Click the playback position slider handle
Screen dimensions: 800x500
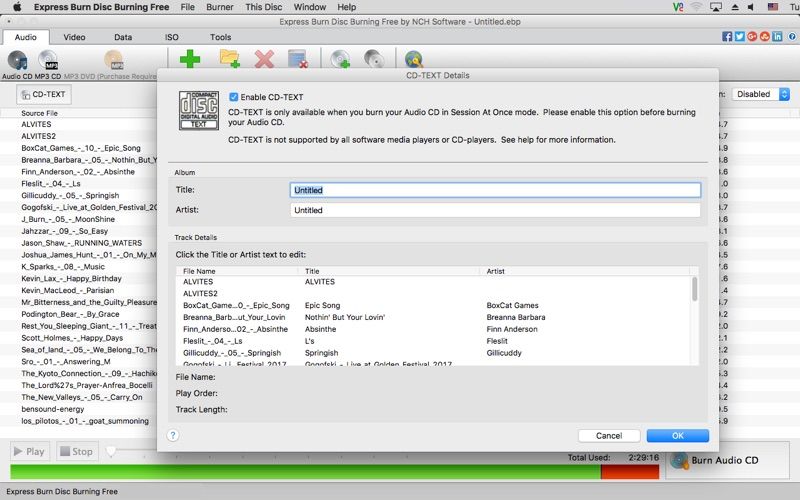(111, 451)
